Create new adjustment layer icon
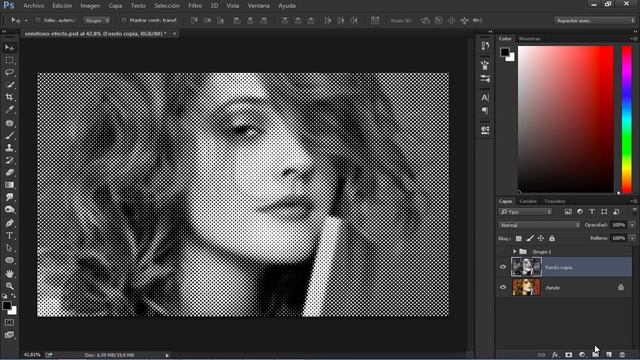Screen dimensions: 640x360 (582, 355)
